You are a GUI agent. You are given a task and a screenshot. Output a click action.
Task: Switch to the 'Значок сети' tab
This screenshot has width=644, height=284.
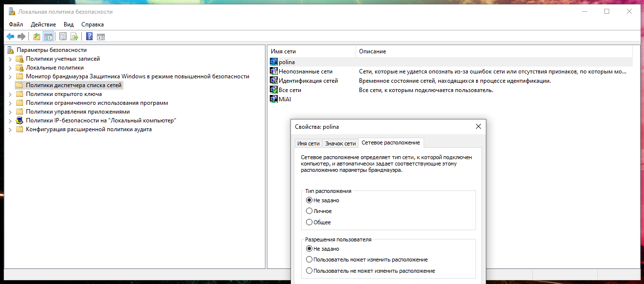tap(340, 143)
